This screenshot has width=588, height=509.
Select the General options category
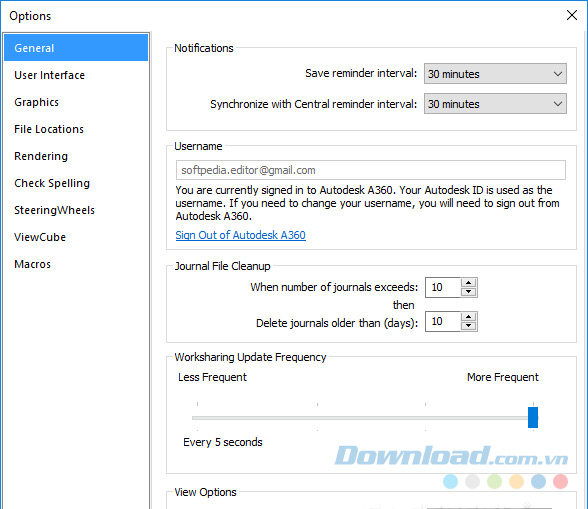[76, 48]
